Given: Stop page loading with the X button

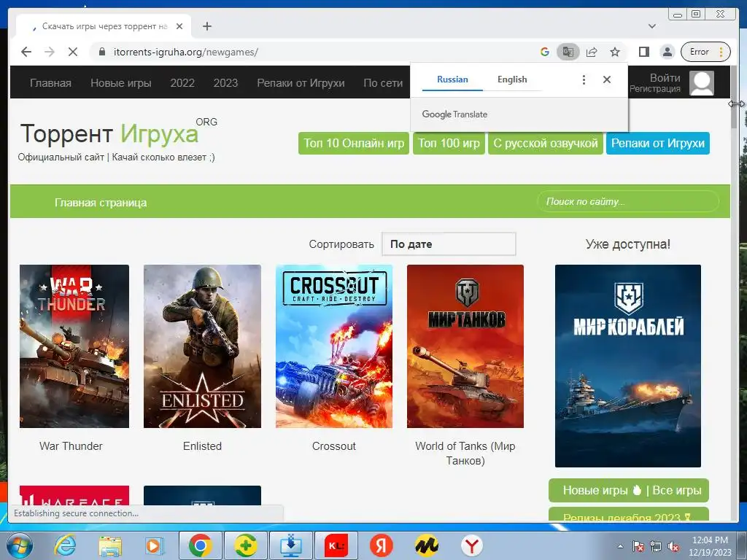Looking at the screenshot, I should click(x=73, y=52).
